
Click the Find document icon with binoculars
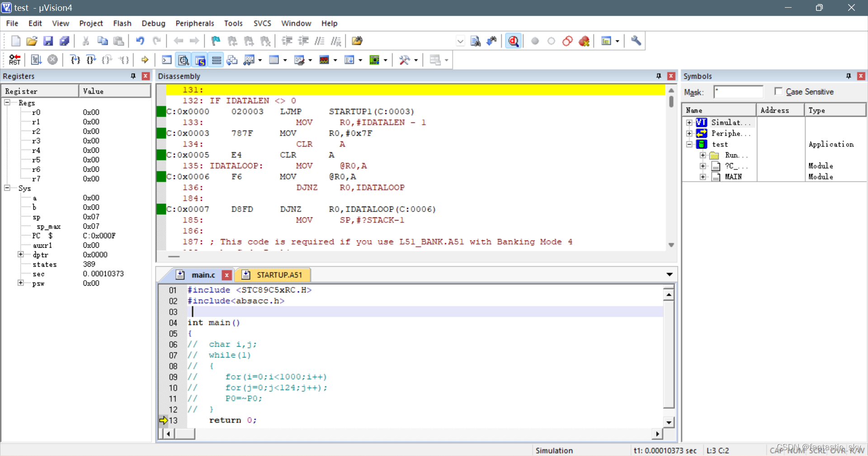(475, 41)
